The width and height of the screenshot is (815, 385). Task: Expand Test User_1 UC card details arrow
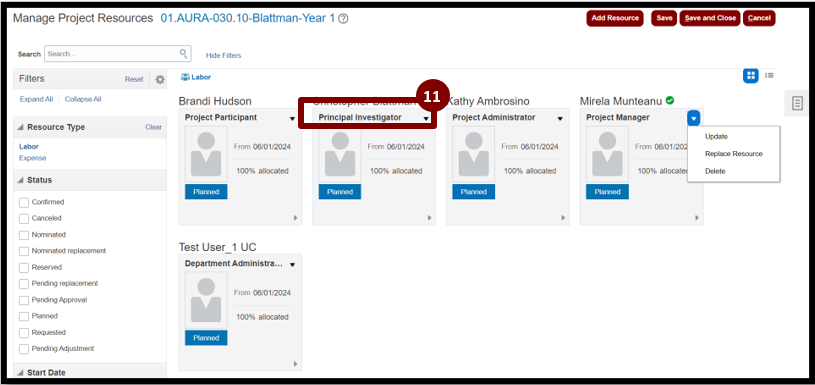pyautogui.click(x=295, y=364)
